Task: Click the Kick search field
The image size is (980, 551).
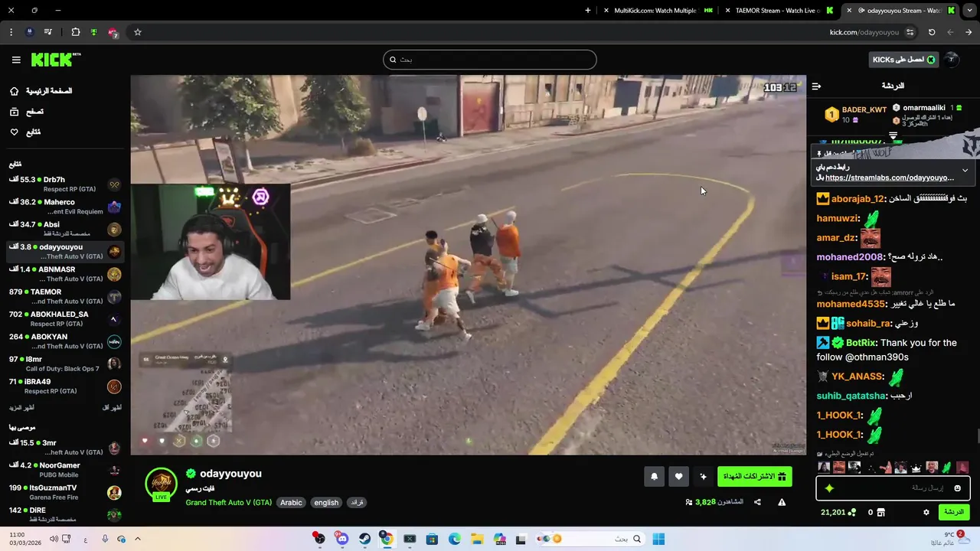Action: coord(490,60)
